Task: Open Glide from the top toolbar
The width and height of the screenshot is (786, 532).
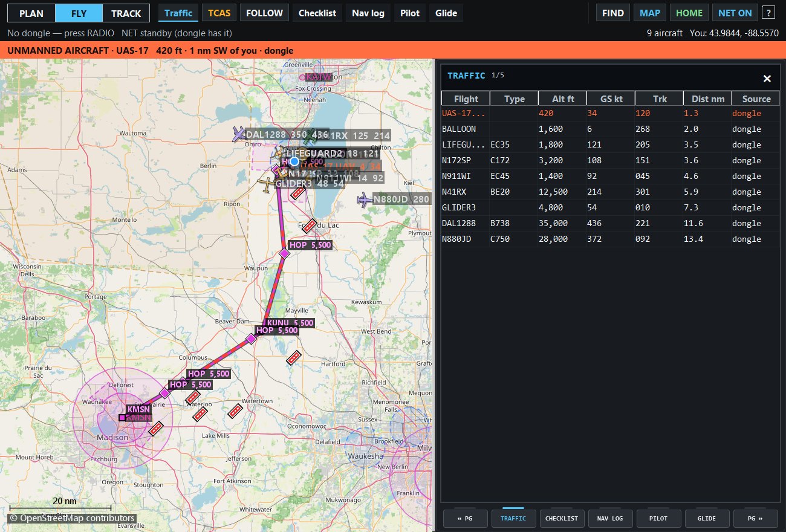Action: point(446,13)
